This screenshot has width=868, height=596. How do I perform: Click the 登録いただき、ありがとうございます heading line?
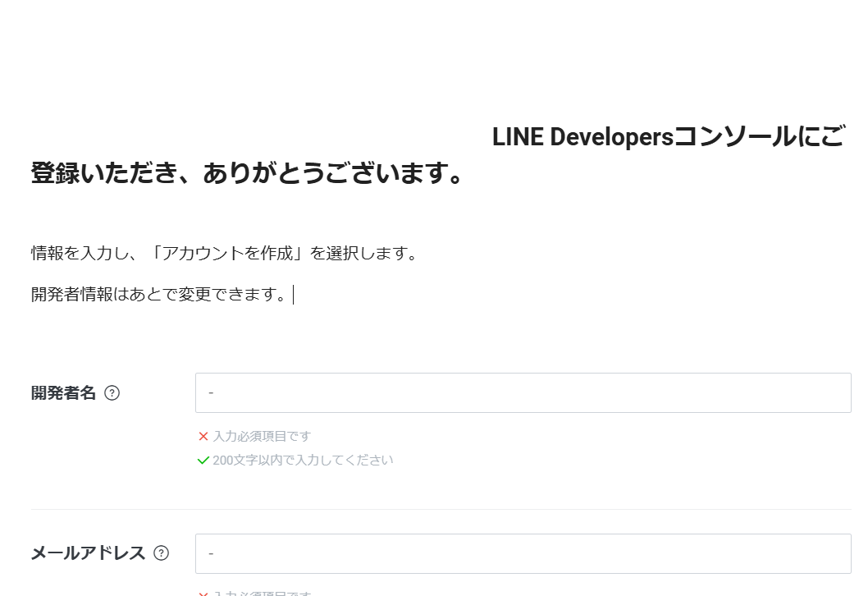[x=247, y=173]
